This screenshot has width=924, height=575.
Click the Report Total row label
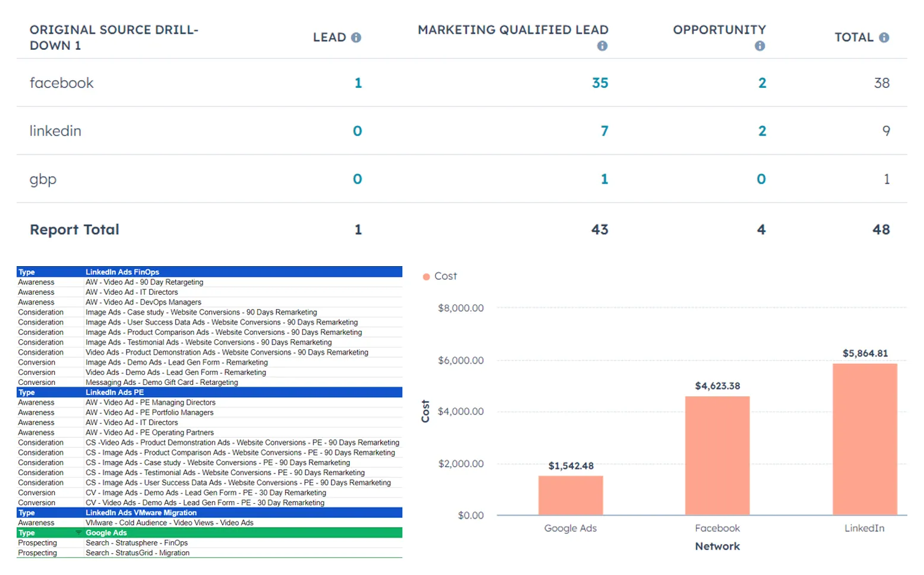pos(74,229)
